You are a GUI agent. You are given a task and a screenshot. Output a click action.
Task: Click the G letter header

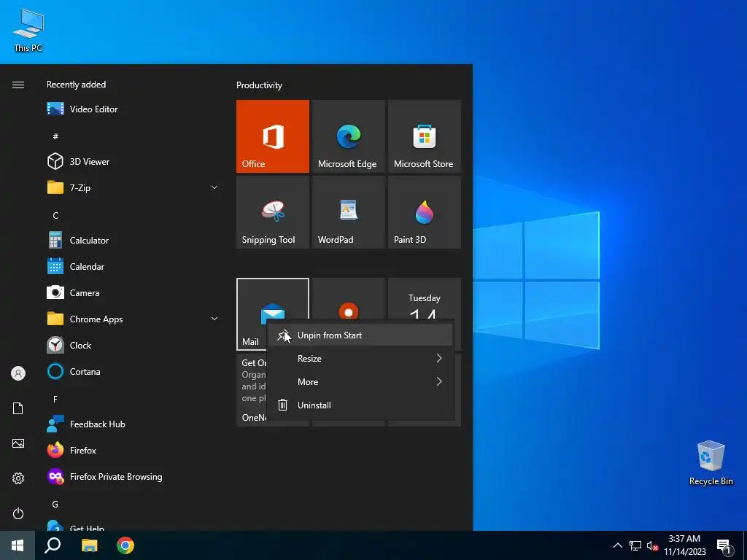(55, 504)
